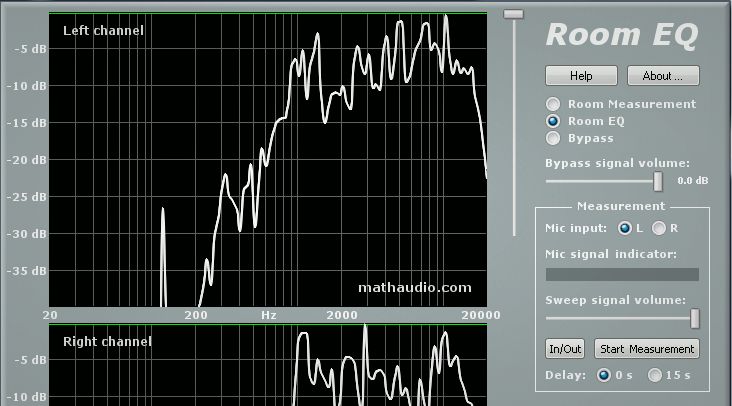Click the Sweep signal volume slider handle
Image resolution: width=732 pixels, height=406 pixels.
click(x=695, y=318)
